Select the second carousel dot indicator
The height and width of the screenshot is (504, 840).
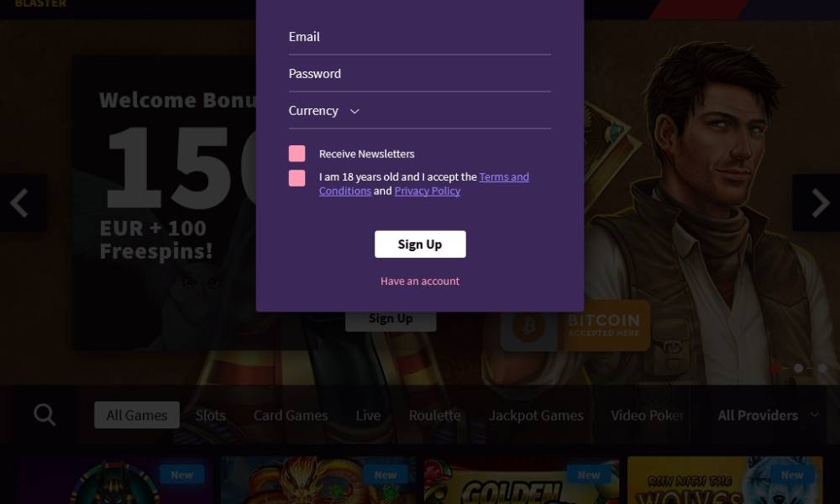click(798, 368)
